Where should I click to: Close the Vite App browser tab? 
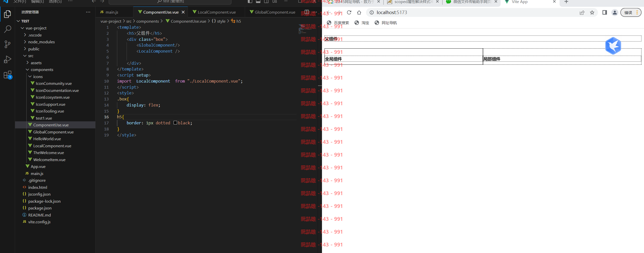(554, 2)
